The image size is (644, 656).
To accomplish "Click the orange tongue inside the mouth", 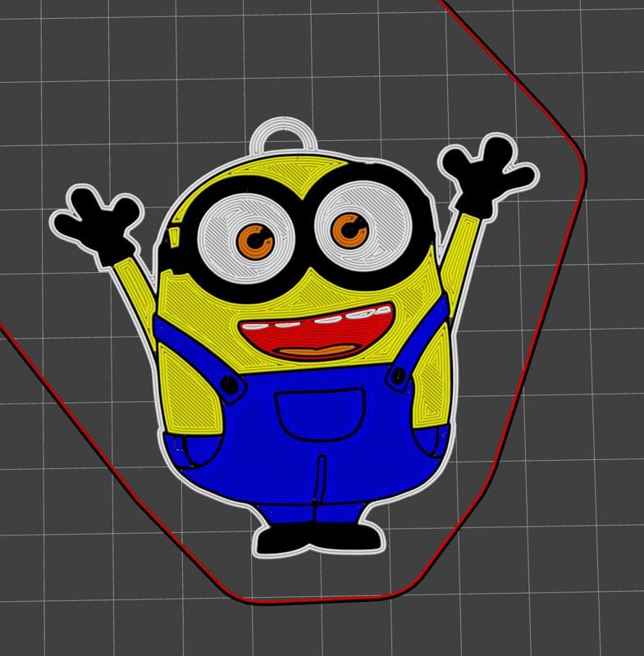I will (x=317, y=351).
